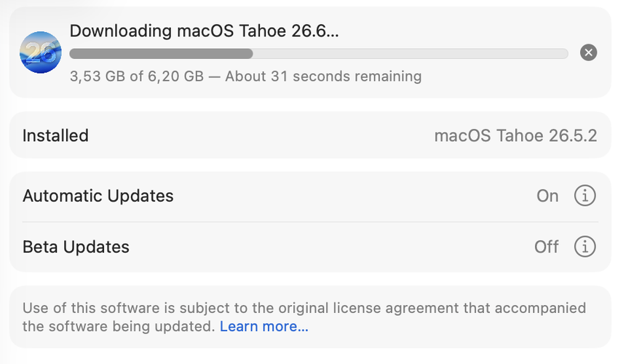This screenshot has width=626, height=364.
Task: Click the macOS Tahoe 26.5.2 version text
Action: pyautogui.click(x=516, y=135)
